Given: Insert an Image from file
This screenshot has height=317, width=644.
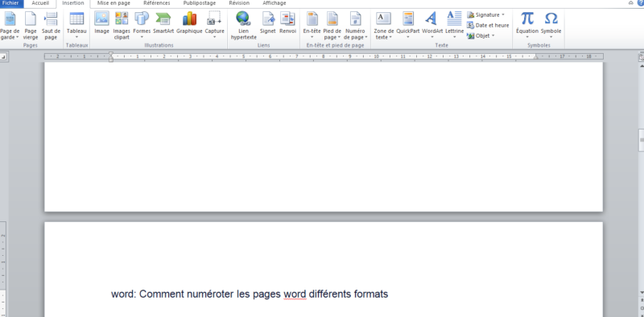Looking at the screenshot, I should pyautogui.click(x=102, y=23).
